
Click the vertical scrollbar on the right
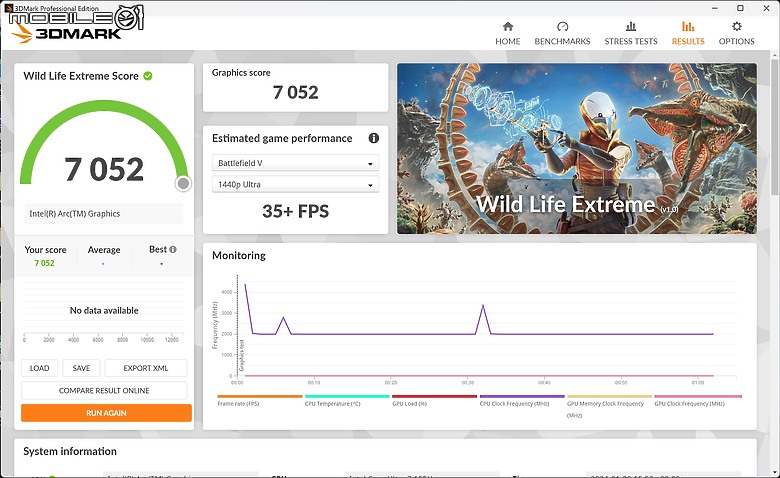775,129
